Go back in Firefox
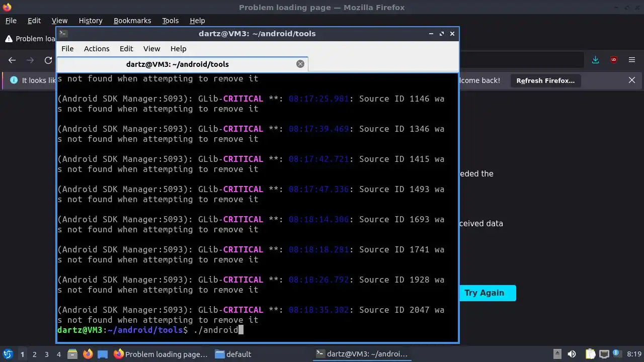 [12, 60]
